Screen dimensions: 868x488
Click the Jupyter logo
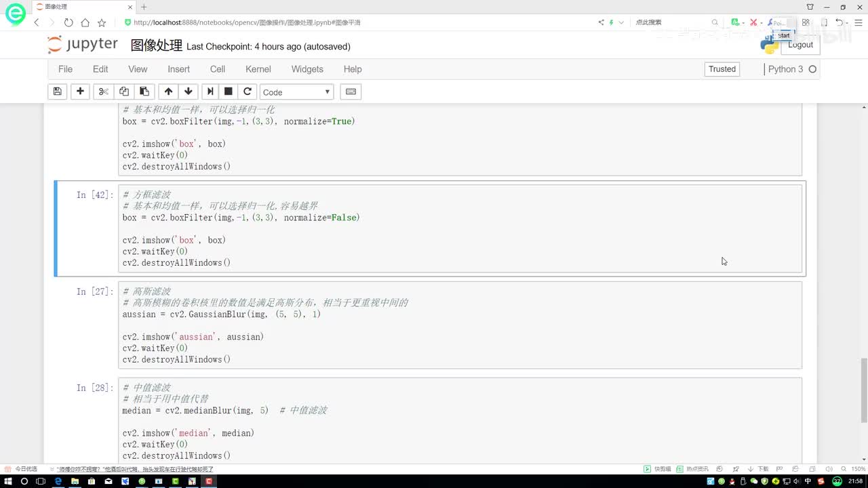click(83, 45)
